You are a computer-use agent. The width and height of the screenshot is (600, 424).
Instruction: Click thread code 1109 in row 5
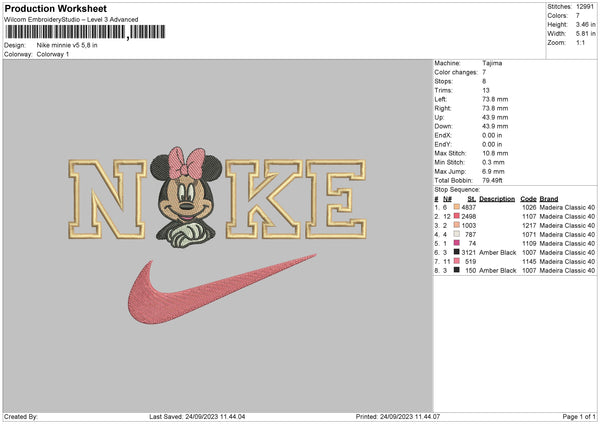coord(529,244)
